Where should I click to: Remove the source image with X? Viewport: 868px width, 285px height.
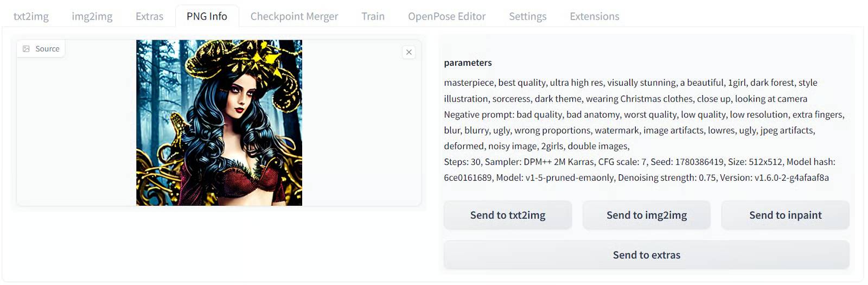tap(409, 52)
